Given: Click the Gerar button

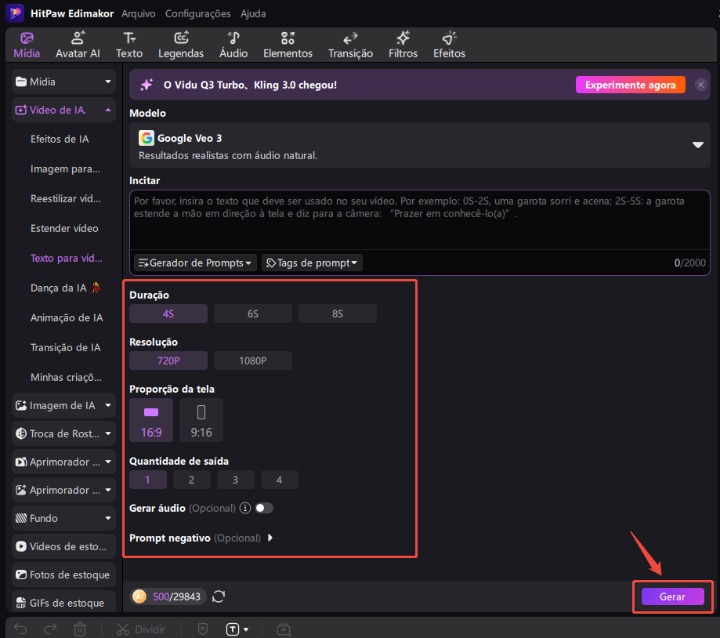Looking at the screenshot, I should click(x=672, y=597).
